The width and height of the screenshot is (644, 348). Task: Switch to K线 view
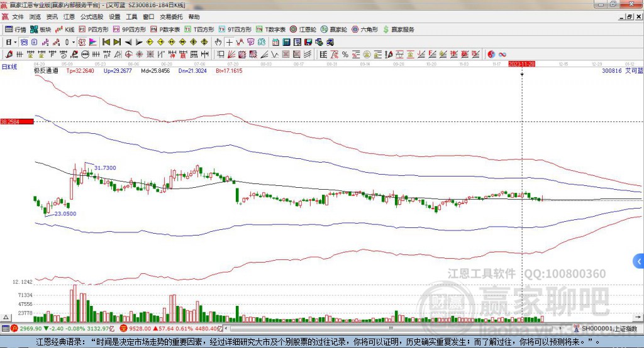(x=65, y=30)
